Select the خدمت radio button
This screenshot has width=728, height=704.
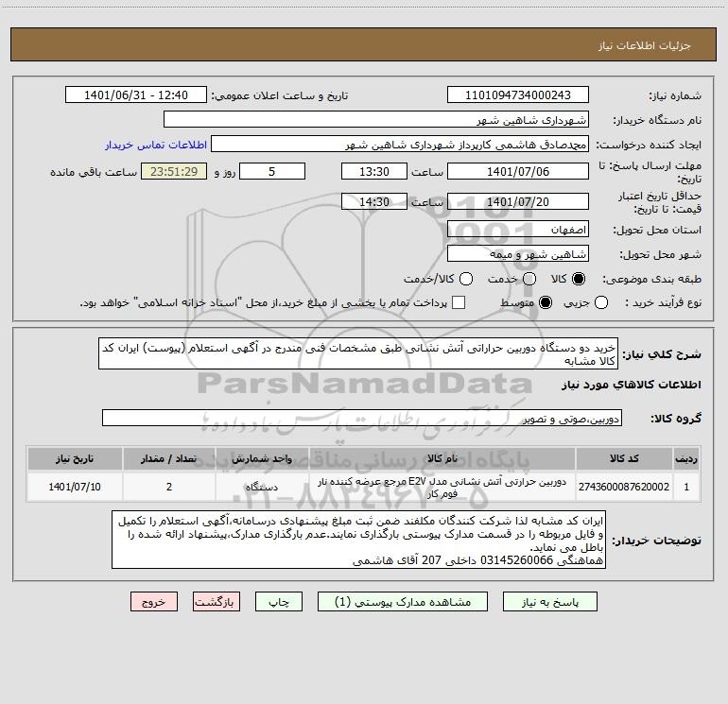pyautogui.click(x=529, y=279)
